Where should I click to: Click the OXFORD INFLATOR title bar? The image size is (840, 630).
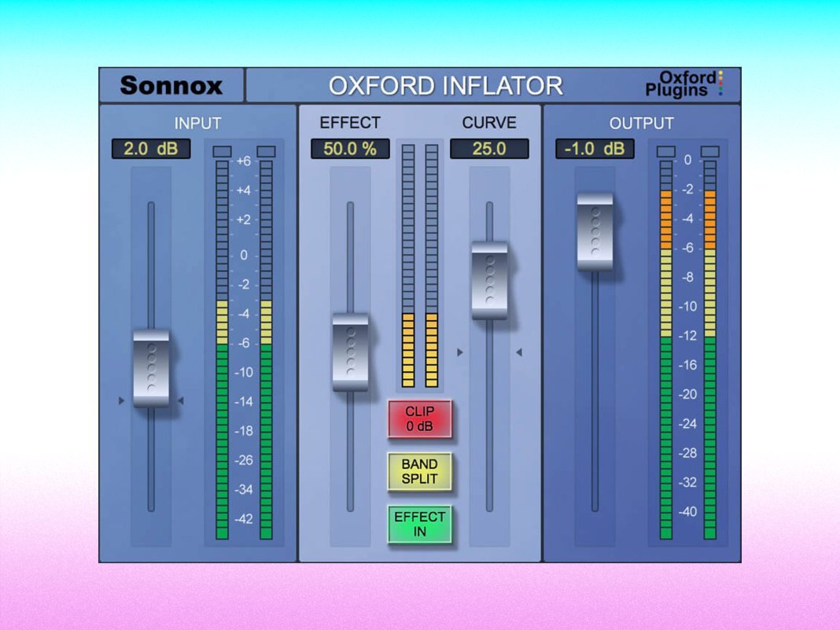446,86
